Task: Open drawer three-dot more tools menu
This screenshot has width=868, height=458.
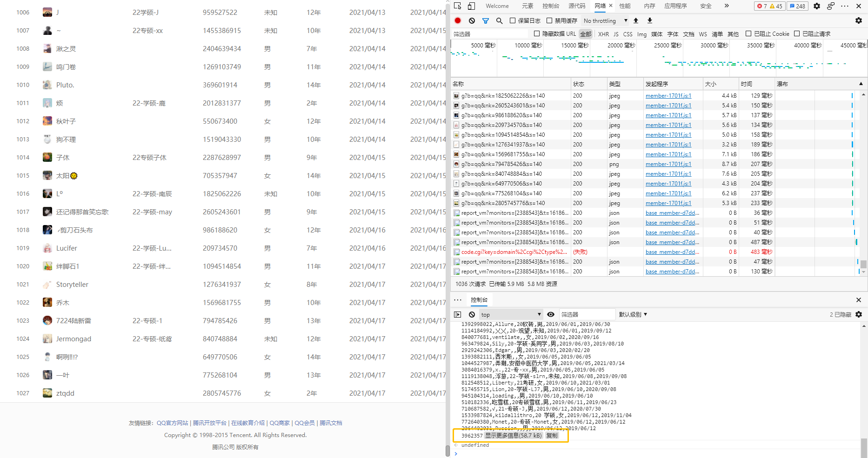Action: point(458,300)
